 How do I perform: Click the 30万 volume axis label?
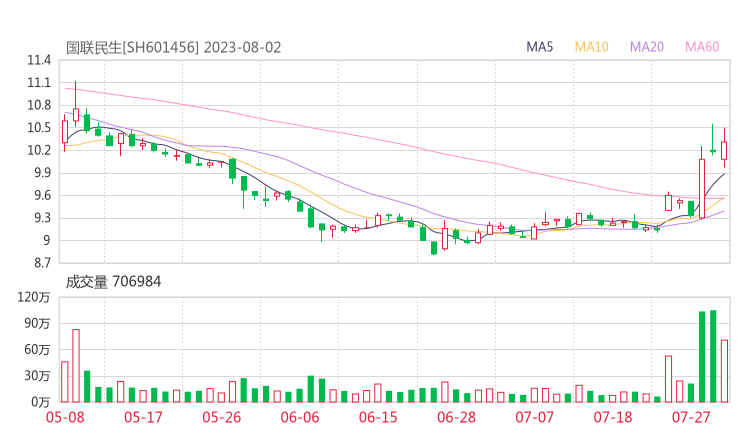[37, 376]
